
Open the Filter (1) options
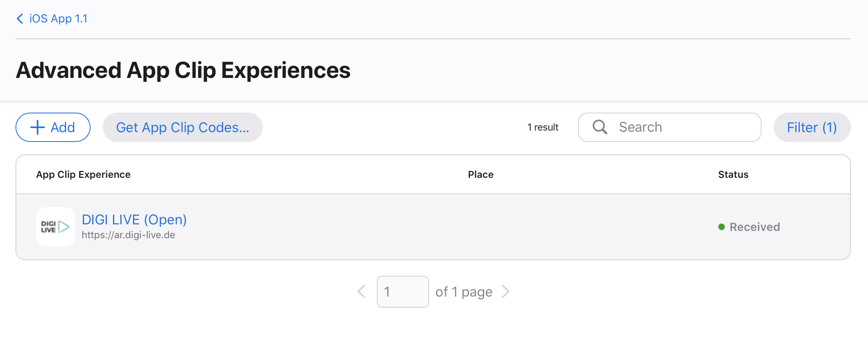click(812, 128)
